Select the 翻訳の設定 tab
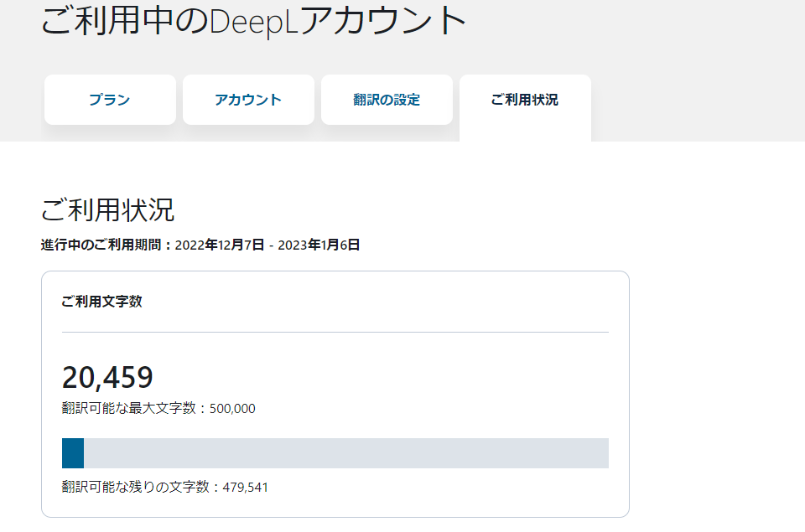The width and height of the screenshot is (805, 532). pyautogui.click(x=387, y=99)
